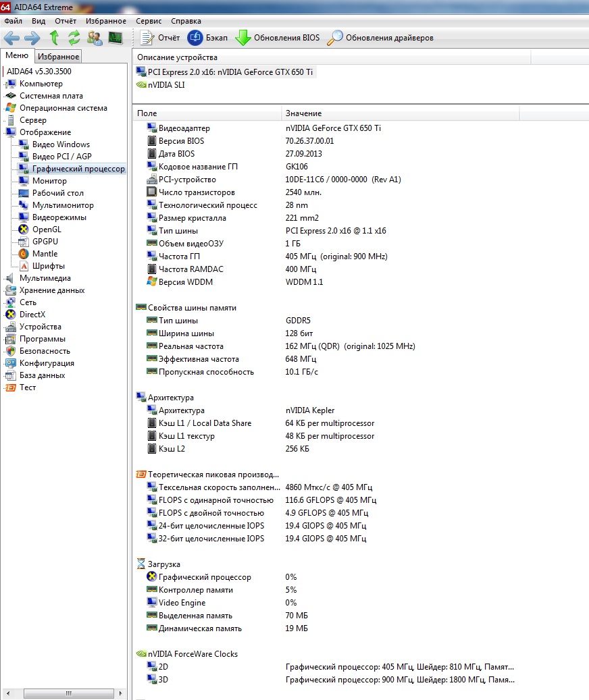Screen dimensions: 589x700
Task: Open Обновления драйверов
Action: click(380, 38)
